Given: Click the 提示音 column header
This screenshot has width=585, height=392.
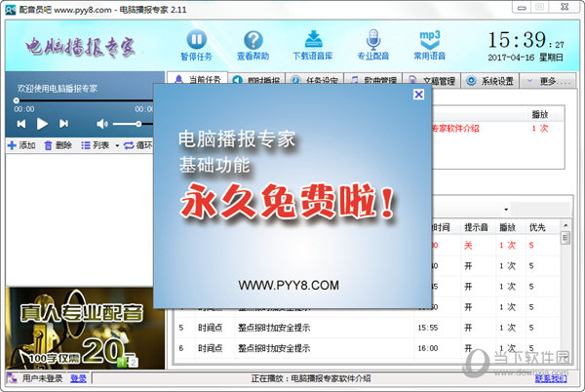Looking at the screenshot, I should pos(476,227).
